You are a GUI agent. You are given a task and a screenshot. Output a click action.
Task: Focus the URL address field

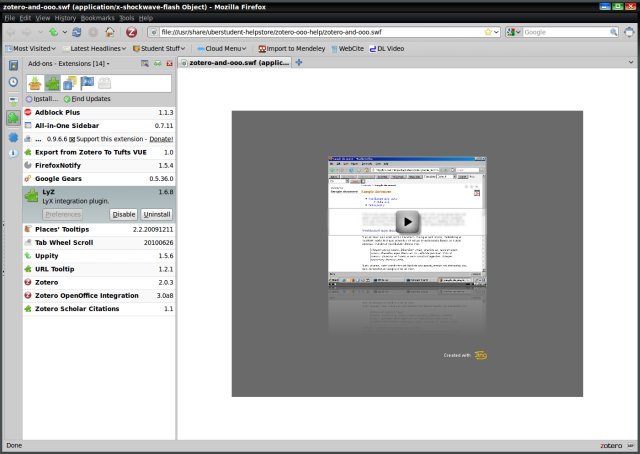(322, 32)
